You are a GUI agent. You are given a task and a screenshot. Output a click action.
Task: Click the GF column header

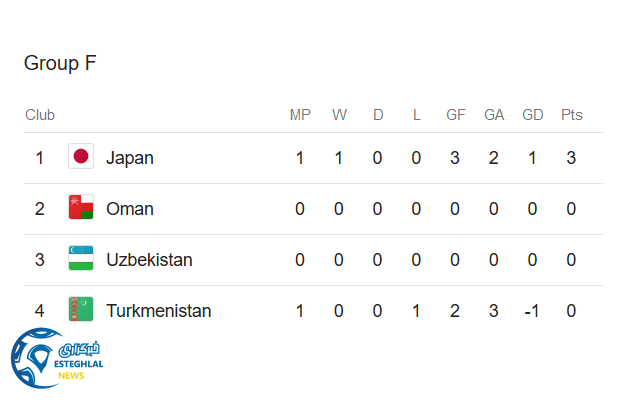click(x=455, y=115)
